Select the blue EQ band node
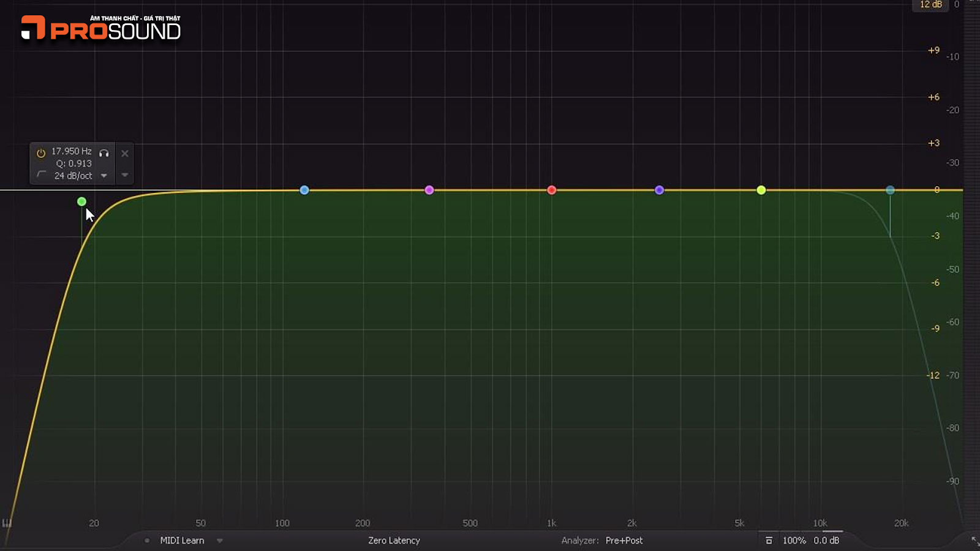Viewport: 980px width, 551px height. click(304, 190)
